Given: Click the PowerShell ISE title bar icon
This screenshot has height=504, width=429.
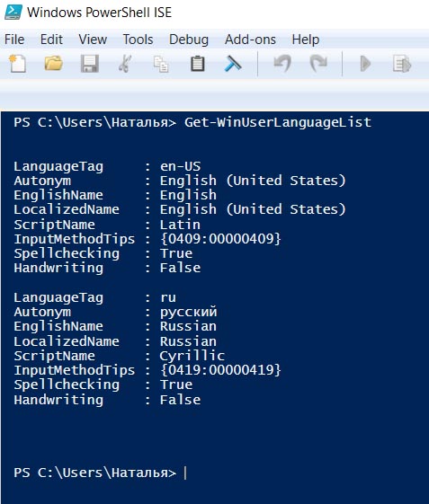Looking at the screenshot, I should [13, 13].
